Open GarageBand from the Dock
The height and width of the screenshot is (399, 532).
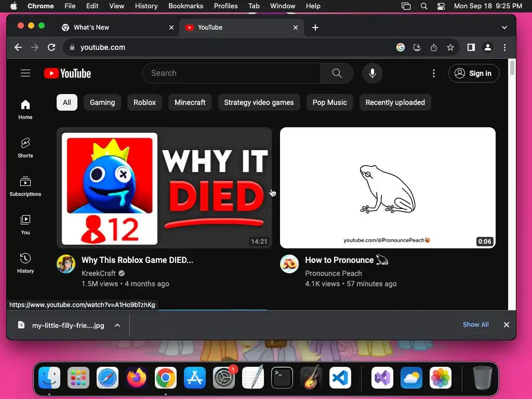(311, 378)
